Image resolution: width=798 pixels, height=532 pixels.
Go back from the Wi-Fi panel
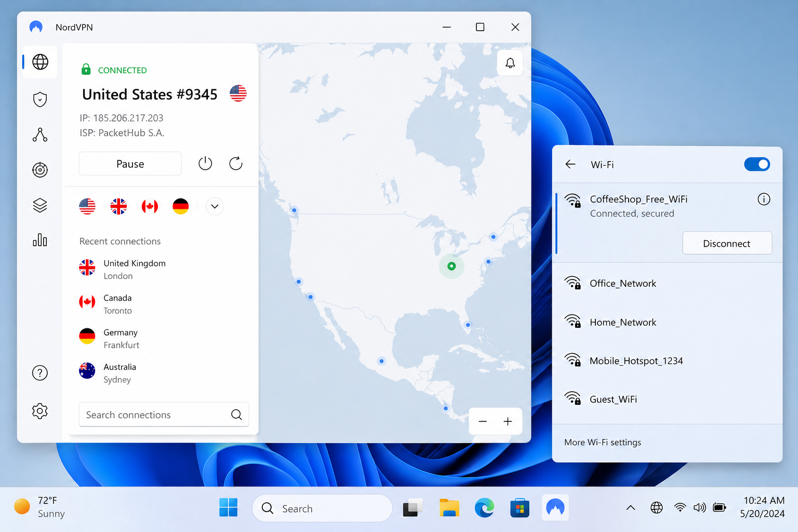click(570, 164)
